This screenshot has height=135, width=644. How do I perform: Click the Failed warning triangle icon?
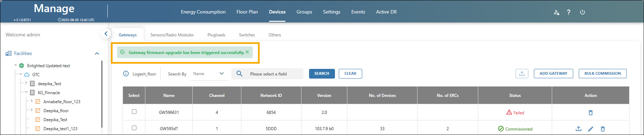tap(509, 112)
